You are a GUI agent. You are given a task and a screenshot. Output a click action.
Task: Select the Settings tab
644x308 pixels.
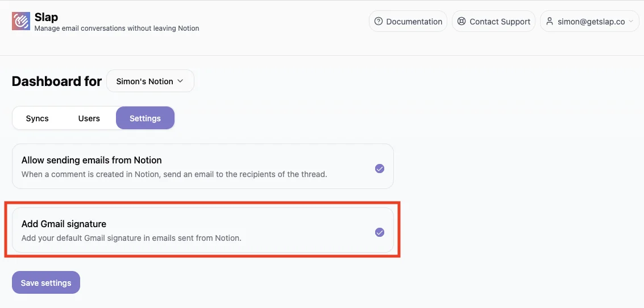tap(145, 118)
